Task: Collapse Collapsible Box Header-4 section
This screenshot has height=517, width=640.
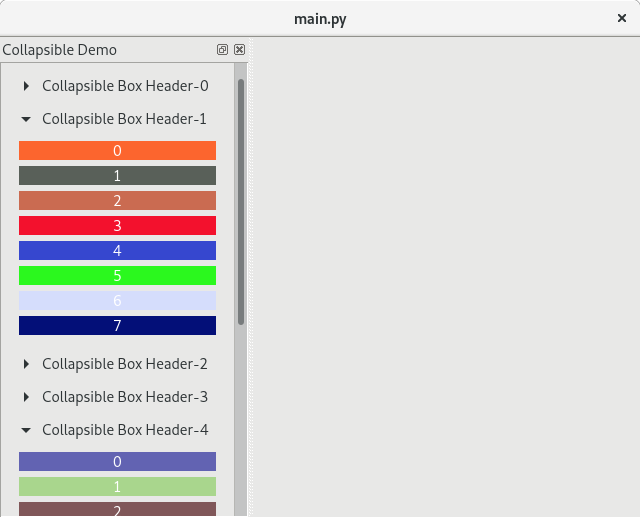Action: (27, 430)
